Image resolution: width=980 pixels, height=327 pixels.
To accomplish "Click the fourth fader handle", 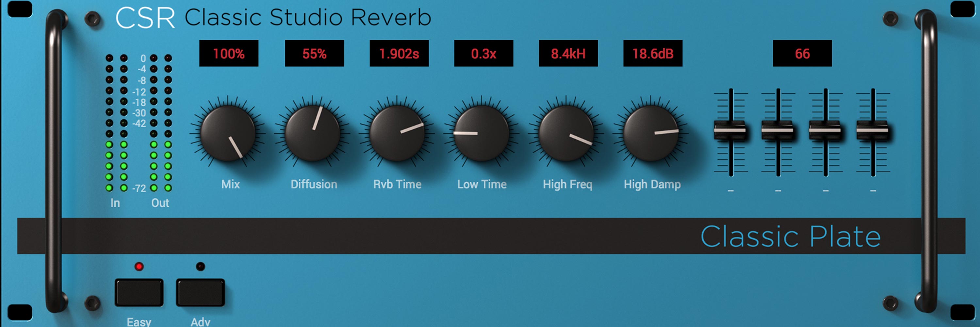I will (873, 130).
